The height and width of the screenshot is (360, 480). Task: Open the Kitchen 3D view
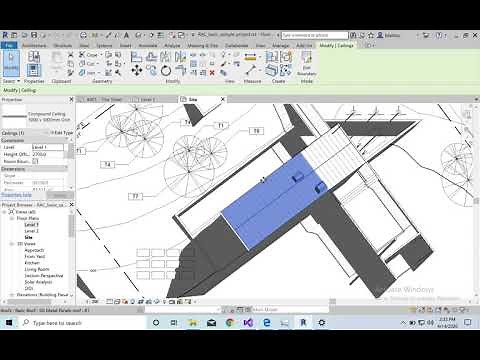(32, 263)
